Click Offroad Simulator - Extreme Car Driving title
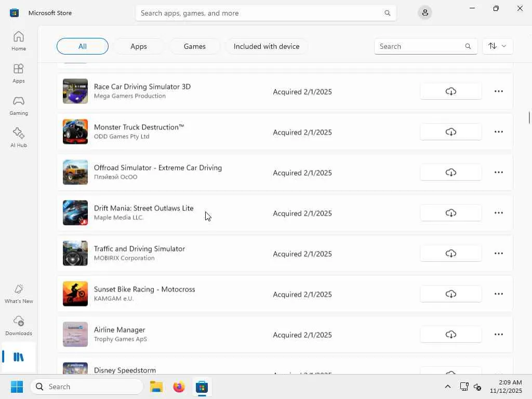 158,168
